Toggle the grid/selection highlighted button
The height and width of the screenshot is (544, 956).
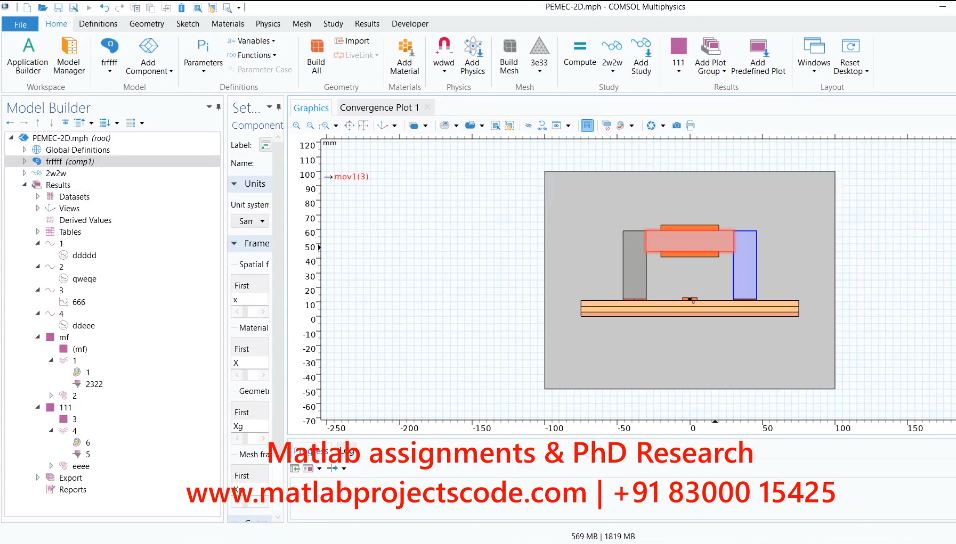click(587, 125)
